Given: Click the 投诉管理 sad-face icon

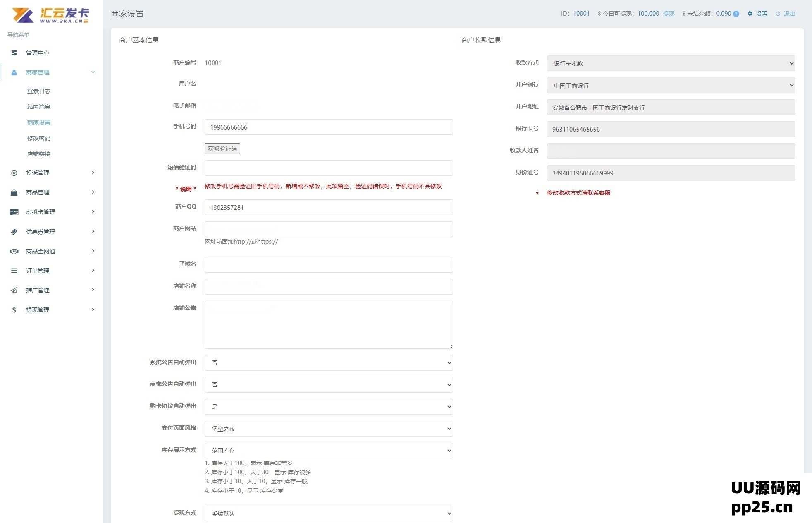Looking at the screenshot, I should coord(14,173).
